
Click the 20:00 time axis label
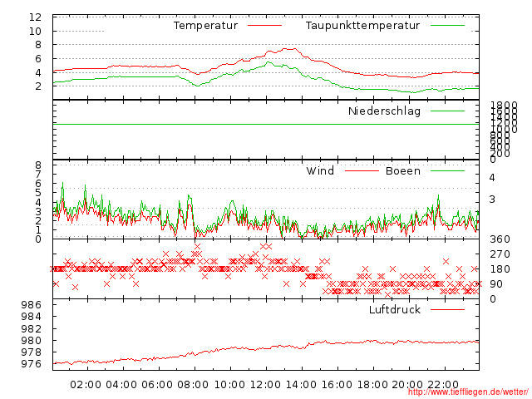407,385
